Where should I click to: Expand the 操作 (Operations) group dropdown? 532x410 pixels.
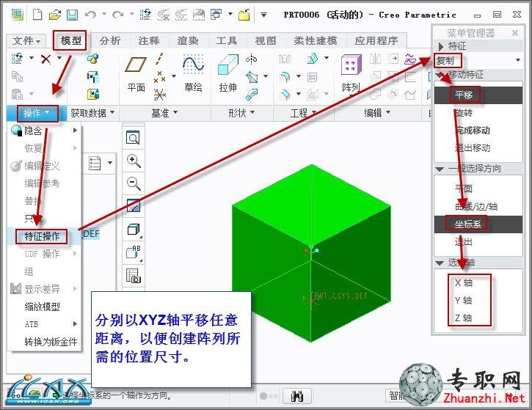(37, 113)
